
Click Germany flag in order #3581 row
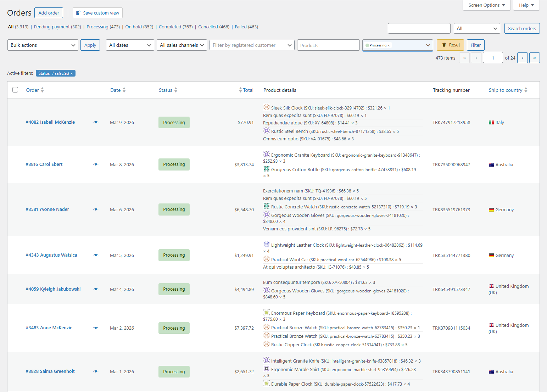[491, 210]
